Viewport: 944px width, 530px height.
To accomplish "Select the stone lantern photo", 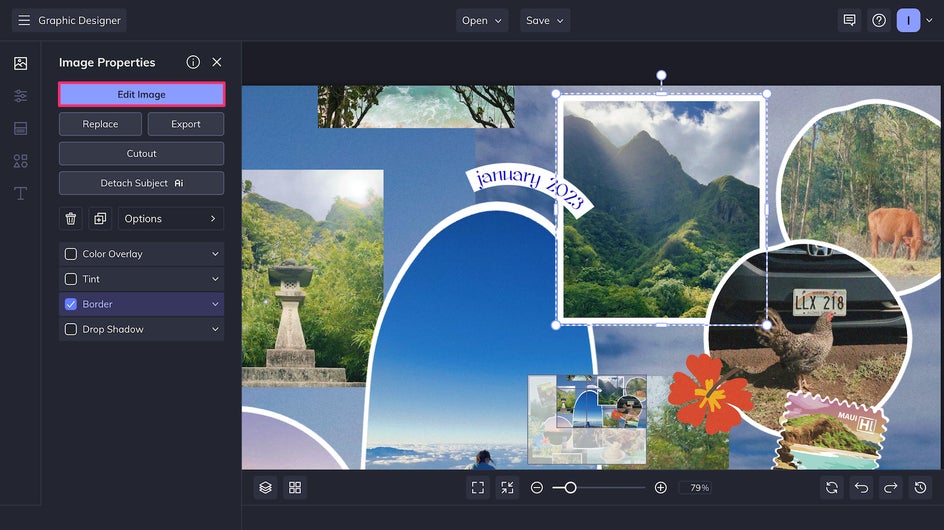I will (312, 278).
